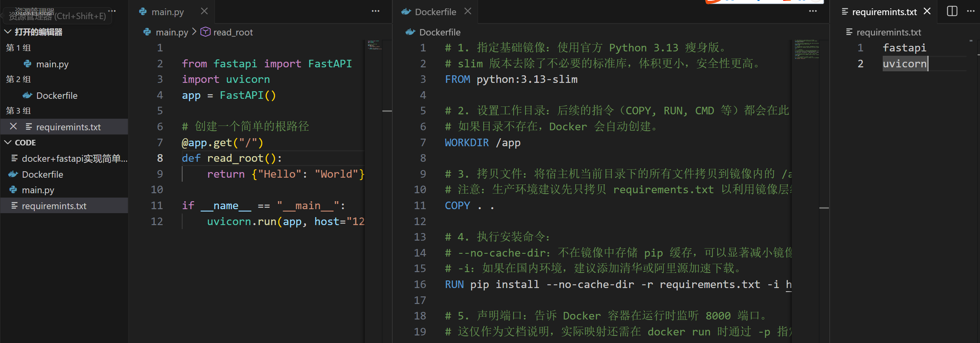Open breadcrumb chevron after main.py
This screenshot has width=980, height=343.
point(194,32)
